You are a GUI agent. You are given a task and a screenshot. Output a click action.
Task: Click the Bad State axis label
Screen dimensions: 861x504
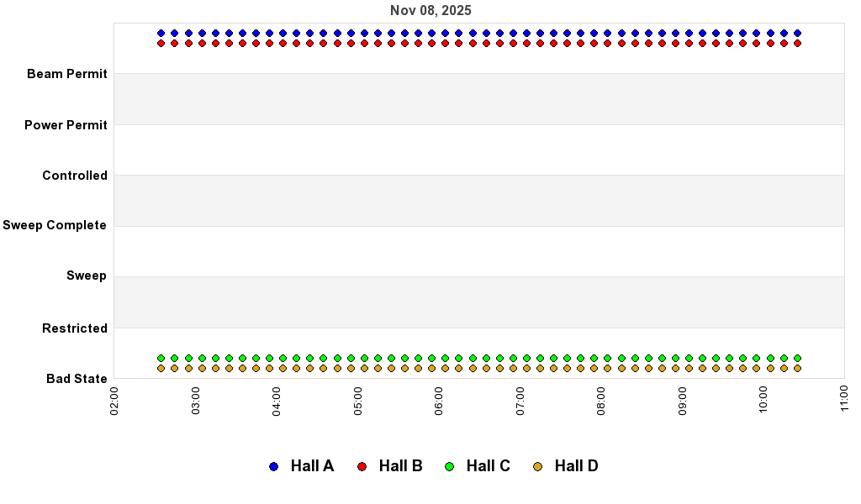pos(77,379)
